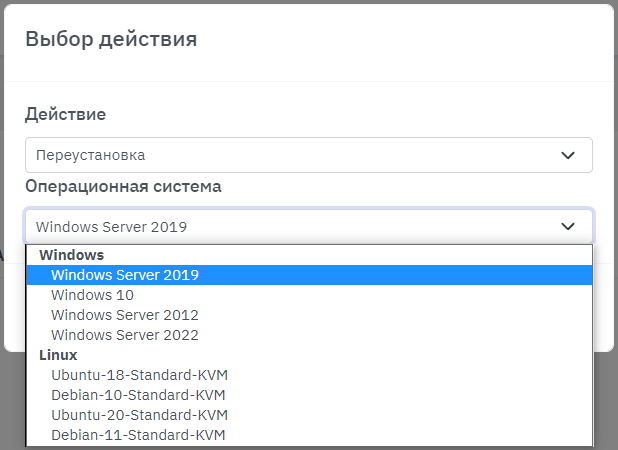Select Windows Server 2019 option
Screen dimensions: 618x450
click(x=309, y=275)
